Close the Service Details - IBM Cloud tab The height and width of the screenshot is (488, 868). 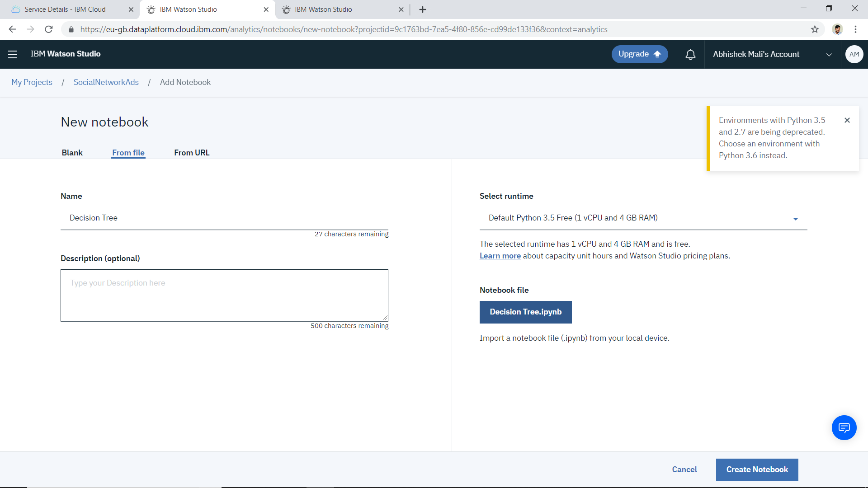point(131,9)
